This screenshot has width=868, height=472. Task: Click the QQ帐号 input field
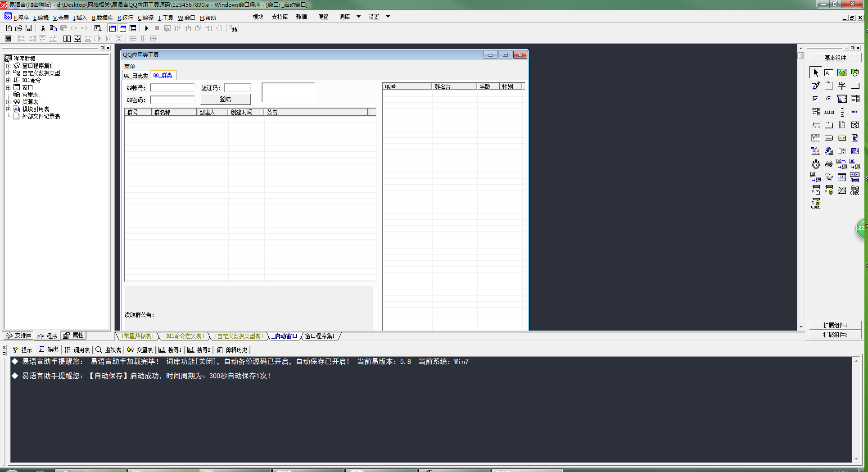(172, 88)
